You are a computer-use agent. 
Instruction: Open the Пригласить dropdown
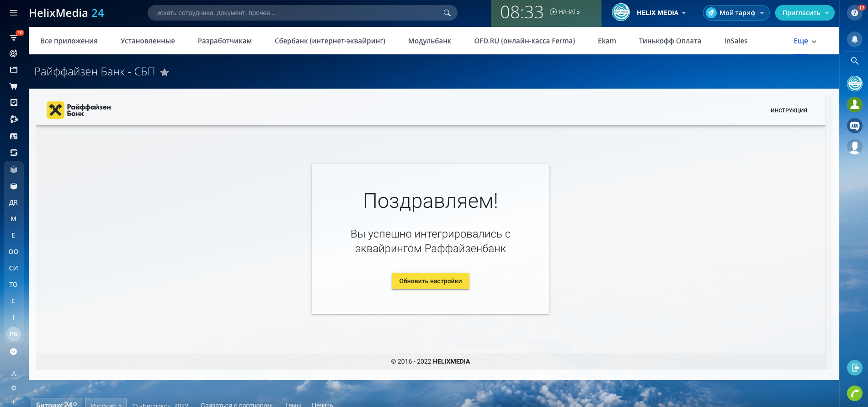tap(804, 13)
